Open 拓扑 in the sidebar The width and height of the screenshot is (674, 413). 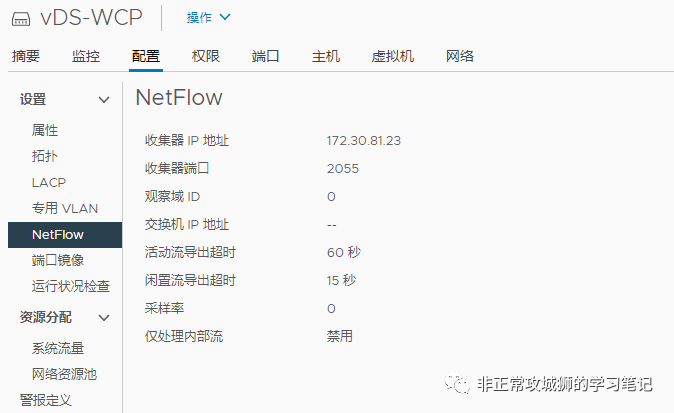[x=45, y=156]
